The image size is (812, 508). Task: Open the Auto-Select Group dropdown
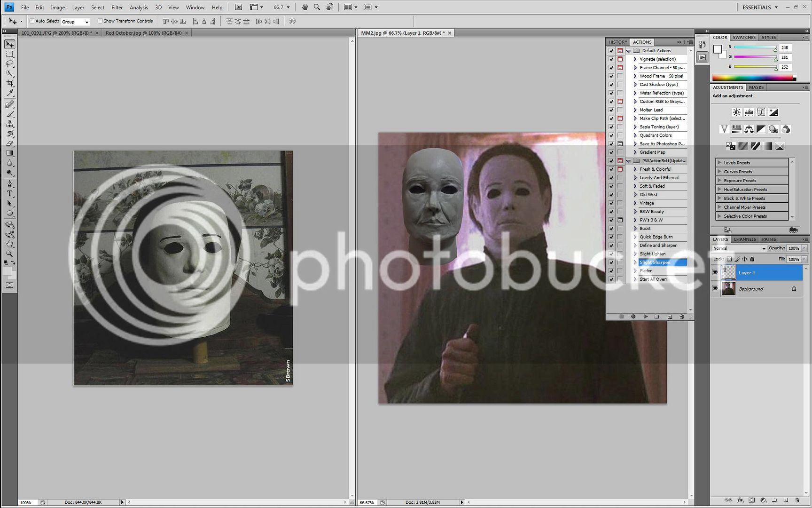pos(75,22)
